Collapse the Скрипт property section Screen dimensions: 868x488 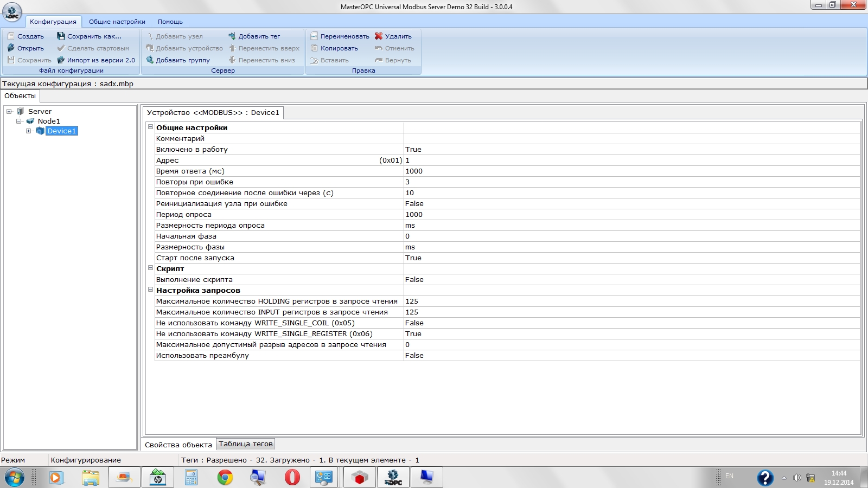151,268
